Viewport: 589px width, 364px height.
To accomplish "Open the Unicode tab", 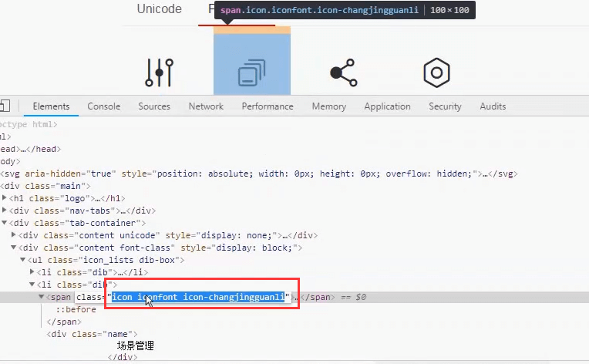I will click(160, 8).
